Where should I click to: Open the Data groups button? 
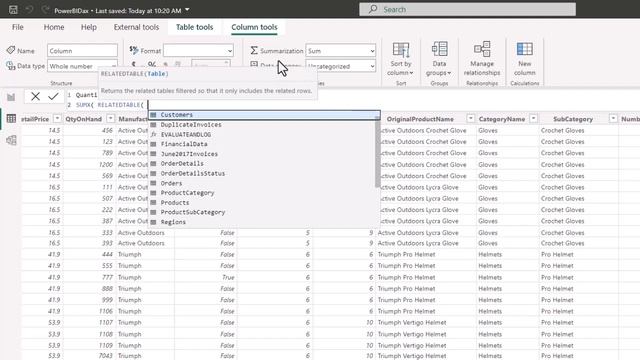[439, 59]
